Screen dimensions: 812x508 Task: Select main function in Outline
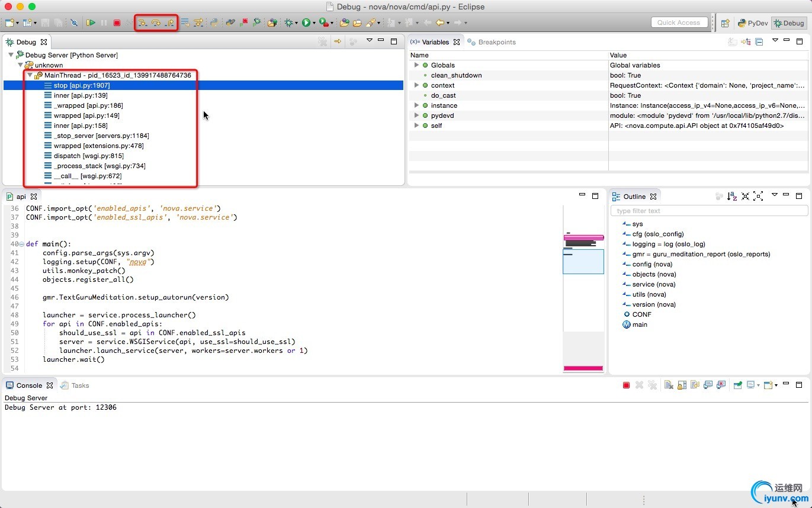point(640,324)
